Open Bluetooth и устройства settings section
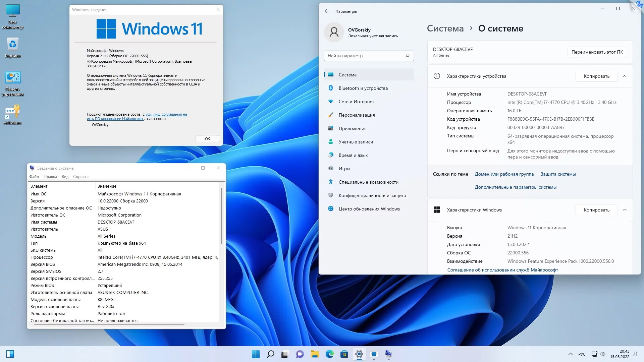 [363, 88]
